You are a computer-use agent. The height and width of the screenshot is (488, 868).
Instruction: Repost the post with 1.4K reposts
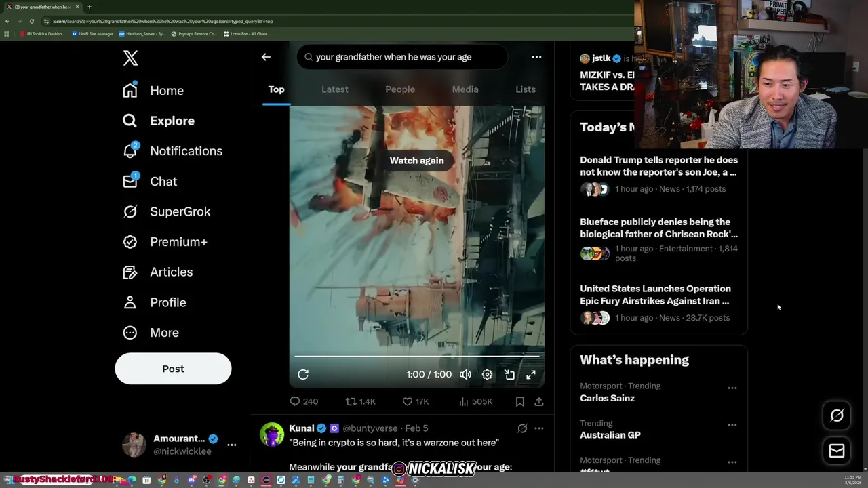(360, 402)
